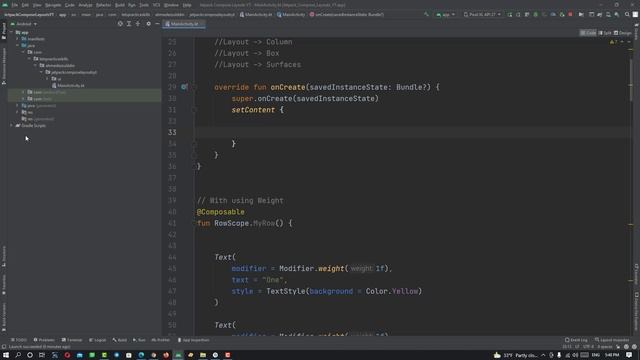Collapse the java folder node

pos(18,45)
